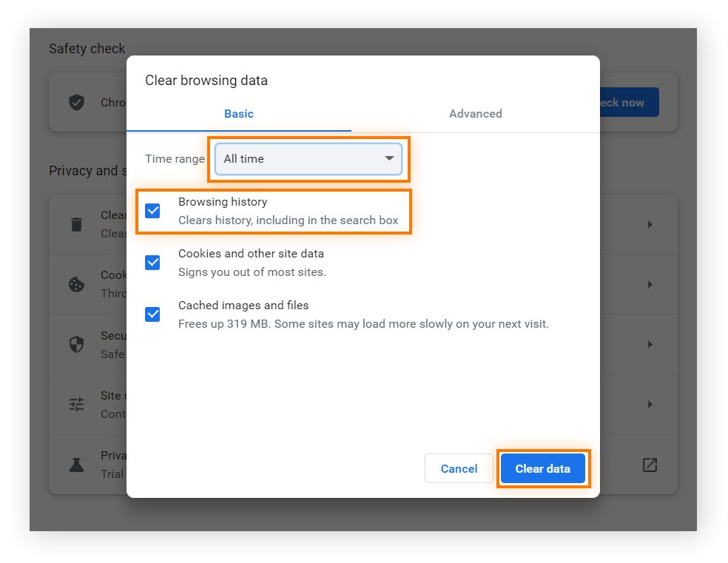Expand the Cookies row chevron arrow
The width and height of the screenshot is (728, 563).
point(650,285)
